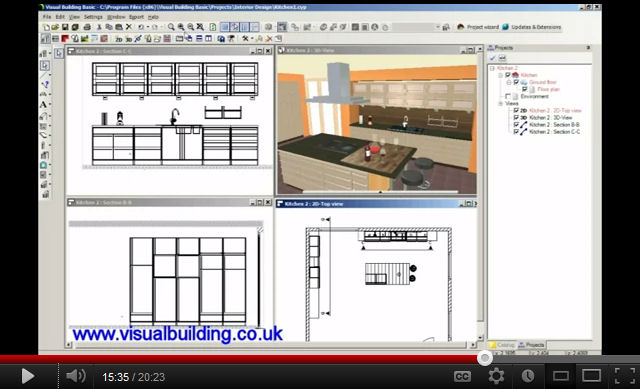Click the 2D view toolbar icon
640x389 pixels.
[x=119, y=39]
